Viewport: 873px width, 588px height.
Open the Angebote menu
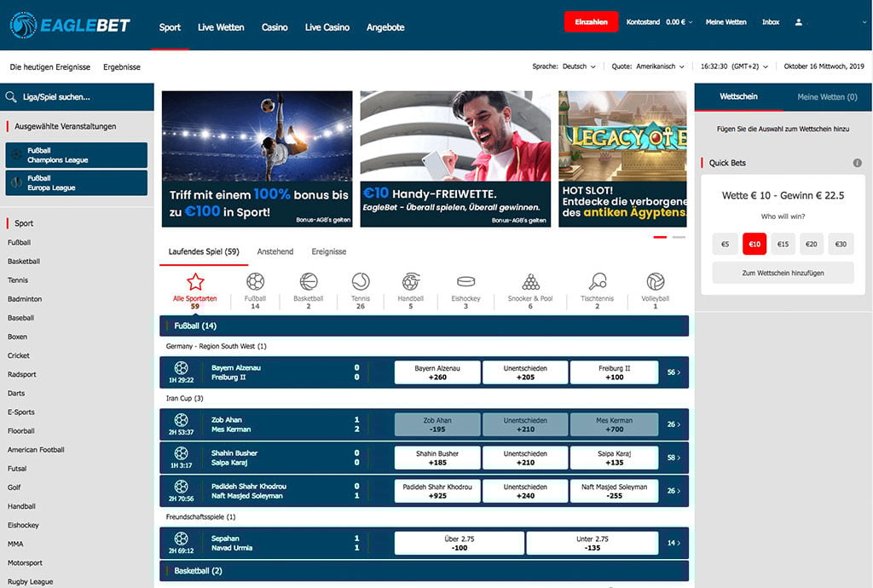click(385, 27)
